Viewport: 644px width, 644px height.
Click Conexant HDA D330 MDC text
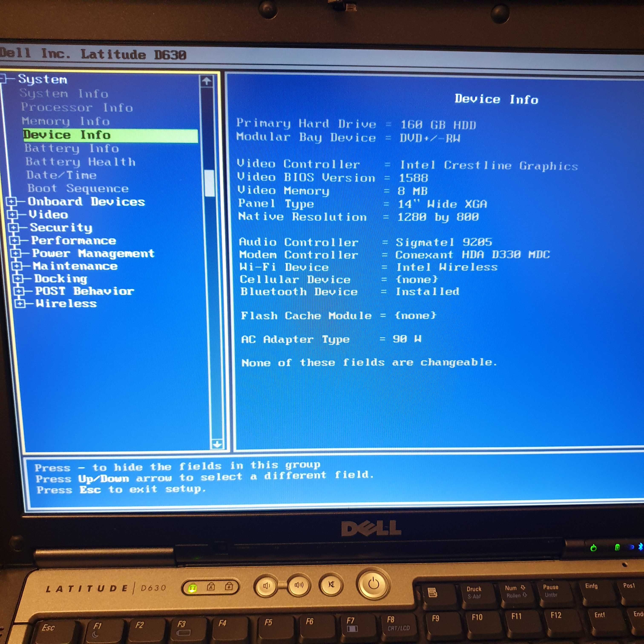[473, 255]
